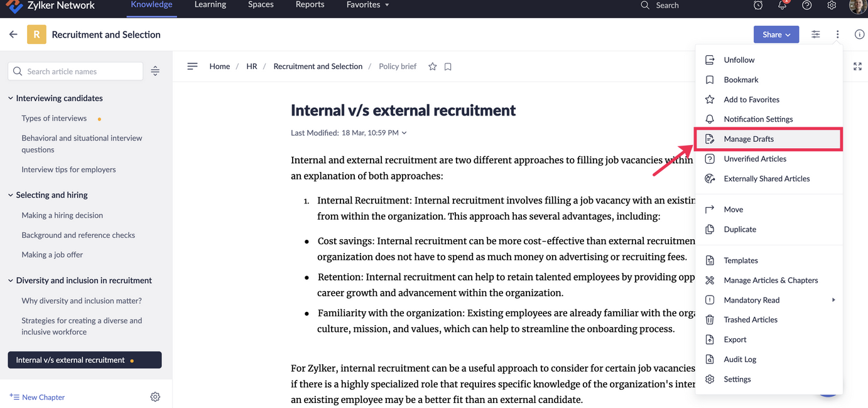The image size is (868, 408).
Task: Open the Share dropdown button
Action: [x=776, y=35]
